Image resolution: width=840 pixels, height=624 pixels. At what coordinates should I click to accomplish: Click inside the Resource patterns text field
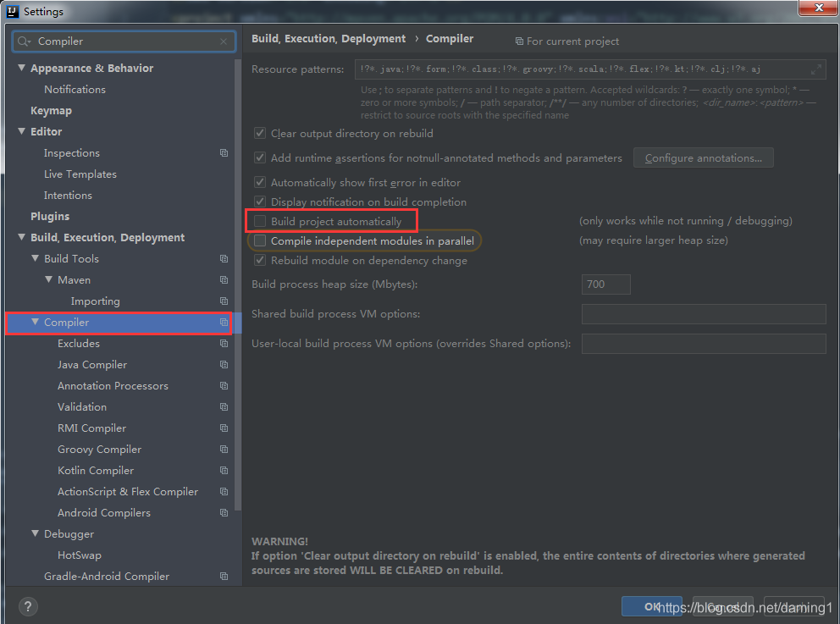coord(590,69)
